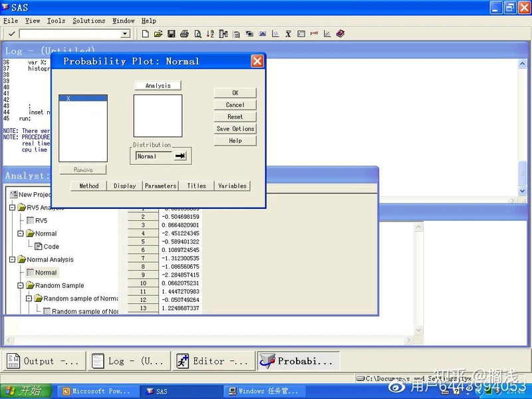The height and width of the screenshot is (399, 532).
Task: Click Log window scroll up arrow
Action: tap(522, 64)
